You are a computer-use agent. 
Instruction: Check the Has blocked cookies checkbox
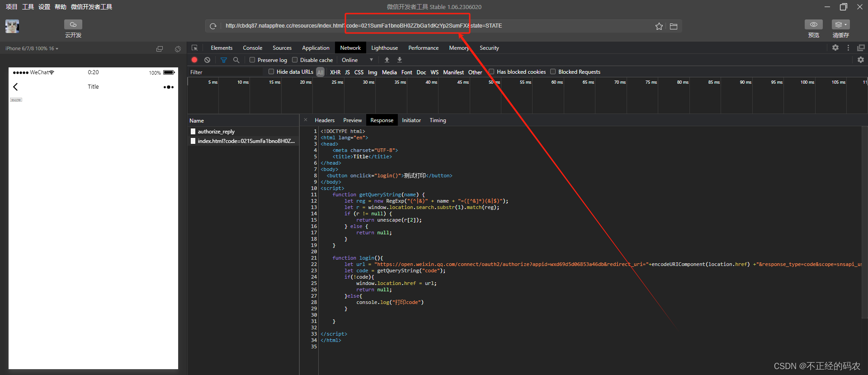click(x=491, y=71)
